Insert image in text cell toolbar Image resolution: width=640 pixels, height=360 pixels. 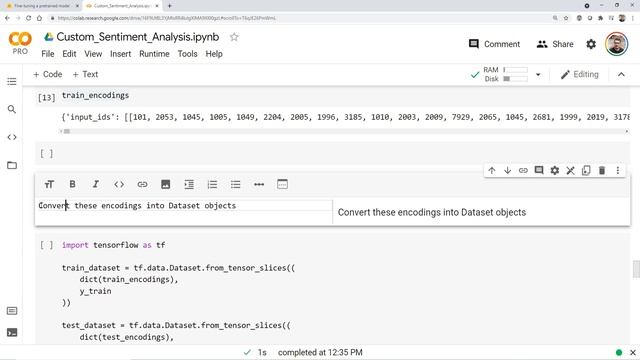[165, 184]
